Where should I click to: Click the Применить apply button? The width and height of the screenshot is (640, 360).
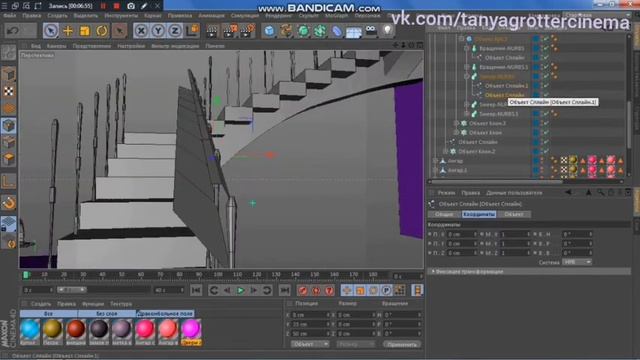pyautogui.click(x=402, y=344)
